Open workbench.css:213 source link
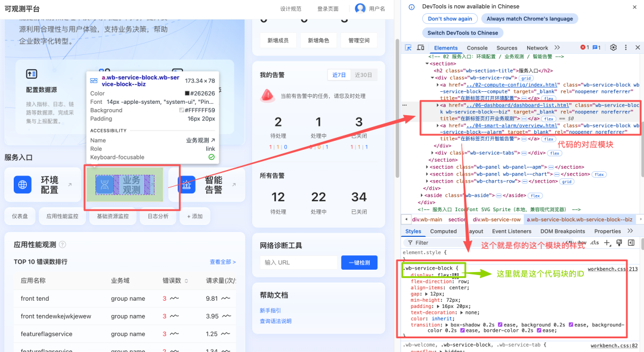Image resolution: width=644 pixels, height=352 pixels. click(x=612, y=269)
